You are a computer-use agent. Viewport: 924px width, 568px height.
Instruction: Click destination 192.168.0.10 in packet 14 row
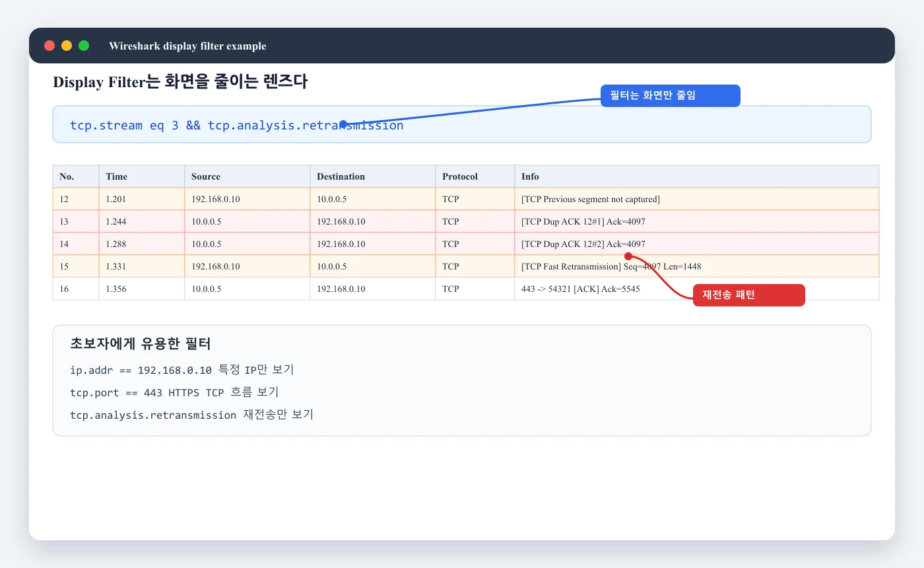click(373, 244)
